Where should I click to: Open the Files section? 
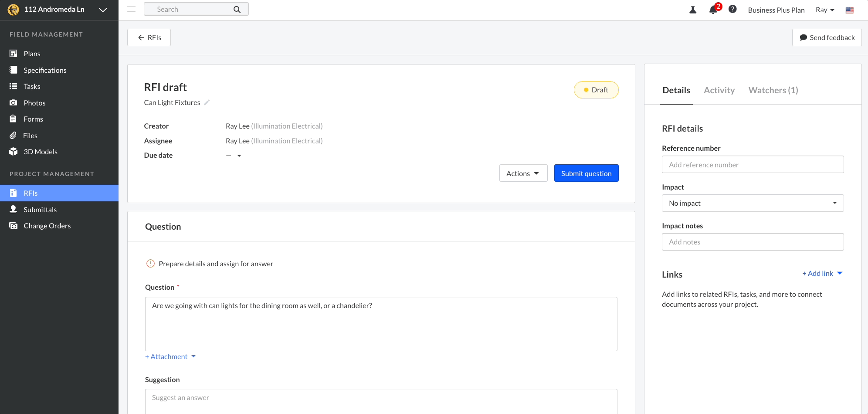(x=31, y=135)
